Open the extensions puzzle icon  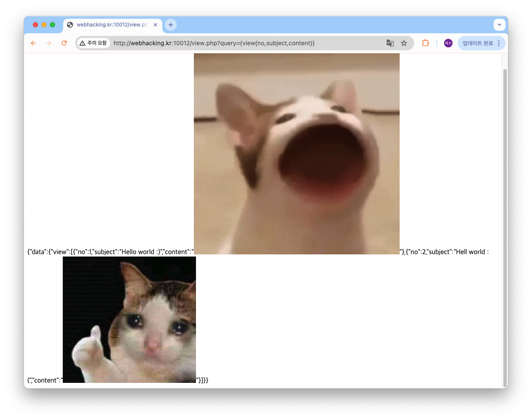coord(425,43)
